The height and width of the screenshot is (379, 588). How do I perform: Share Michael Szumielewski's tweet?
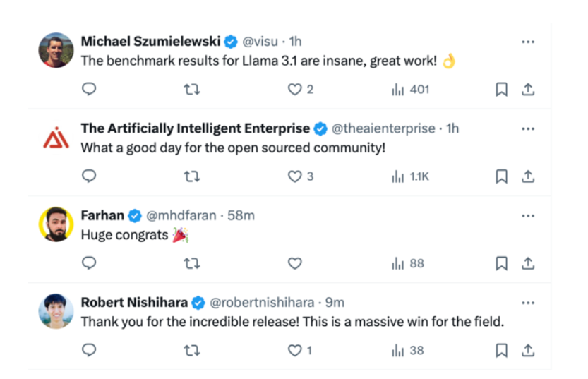(x=527, y=90)
